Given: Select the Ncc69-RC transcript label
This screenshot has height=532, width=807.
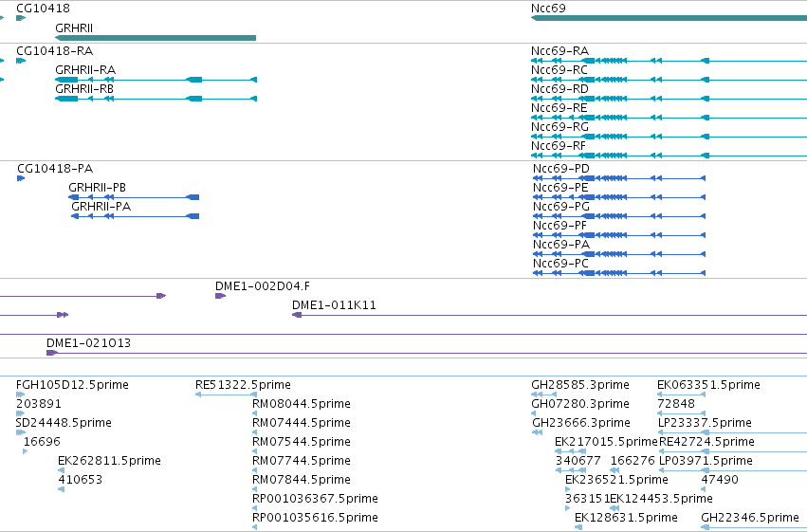Looking at the screenshot, I should [559, 70].
